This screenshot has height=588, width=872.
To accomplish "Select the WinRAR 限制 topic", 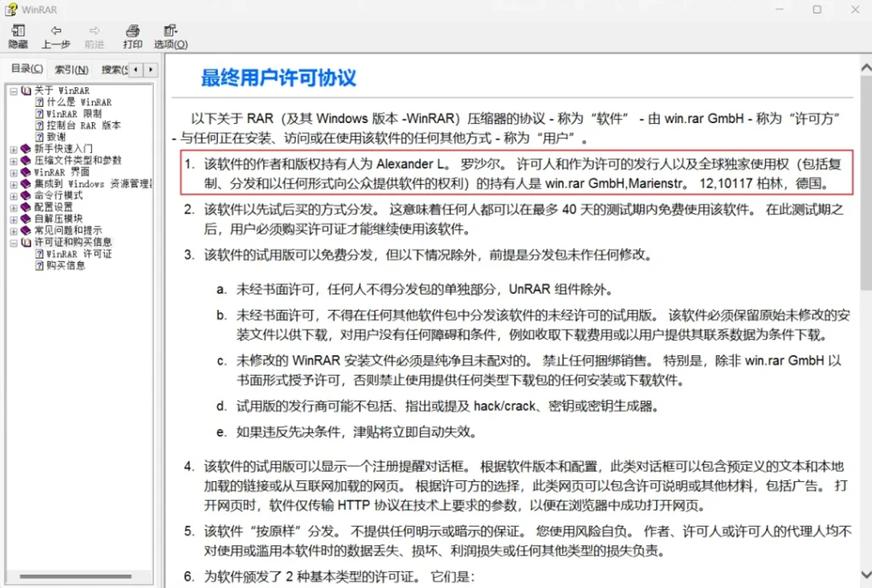I will pyautogui.click(x=74, y=113).
